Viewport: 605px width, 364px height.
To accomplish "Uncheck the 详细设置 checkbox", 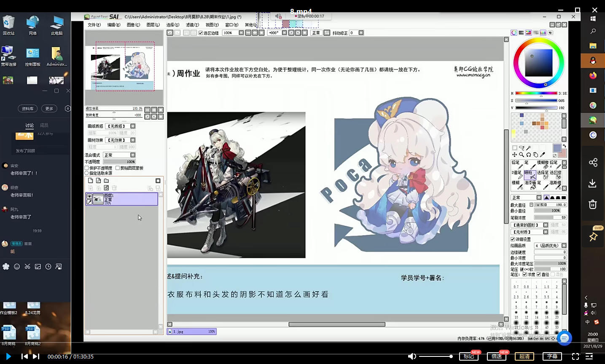I will 513,239.
